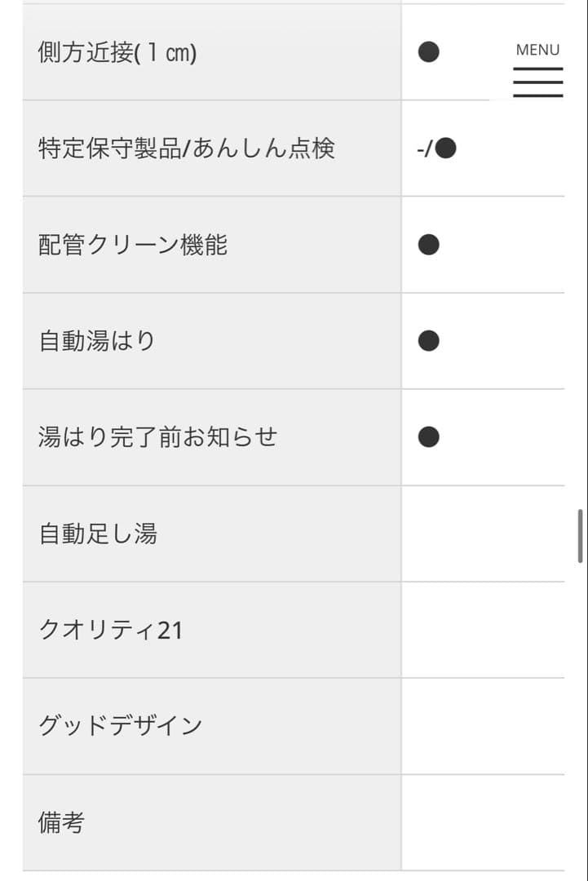The image size is (588, 881).
Task: Expand the 備考 row details
Action: click(x=59, y=822)
